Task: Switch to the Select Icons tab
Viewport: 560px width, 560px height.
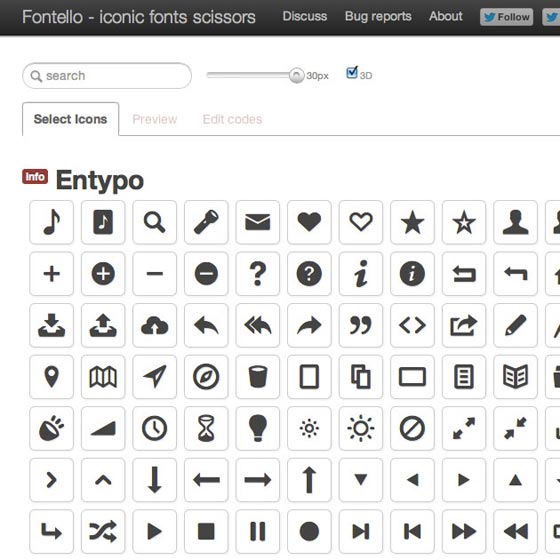Action: pyautogui.click(x=70, y=119)
